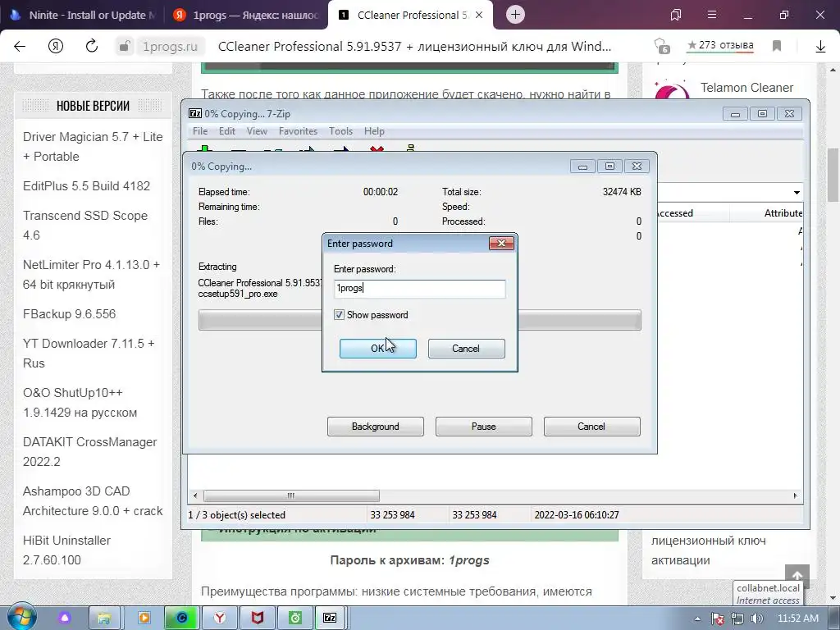Open network connection tray icon
The width and height of the screenshot is (840, 630).
click(737, 619)
